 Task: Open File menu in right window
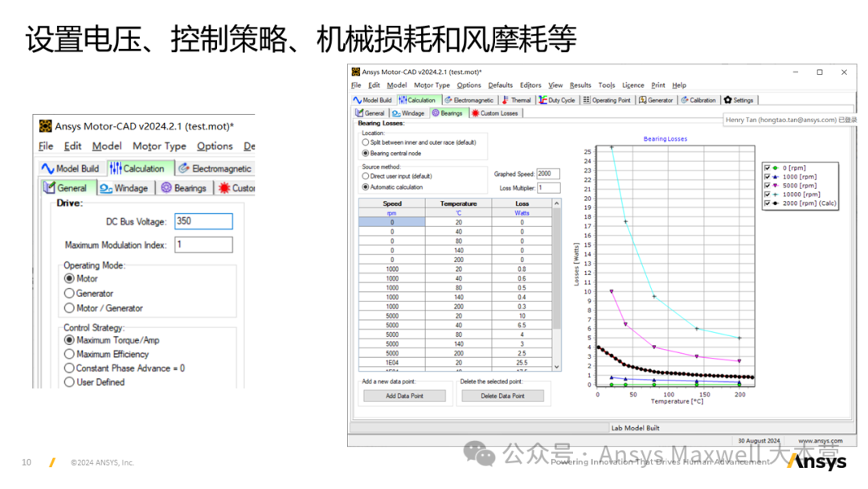click(356, 85)
